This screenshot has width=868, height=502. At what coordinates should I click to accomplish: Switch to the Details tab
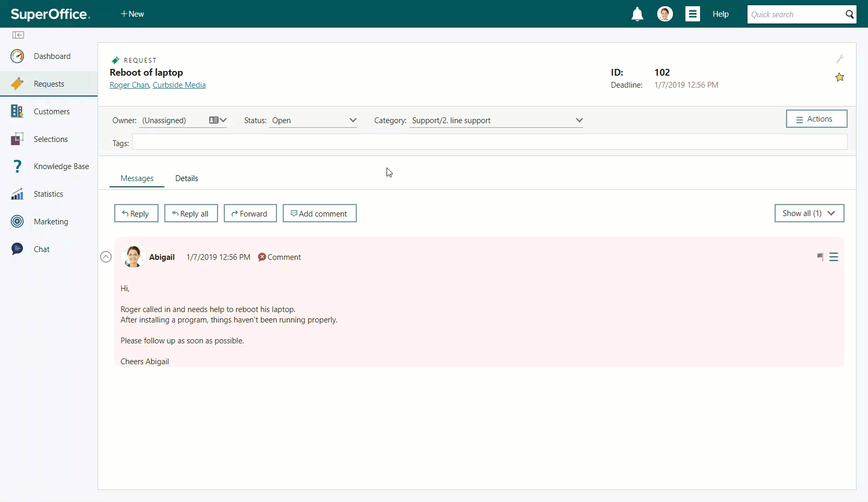(186, 178)
